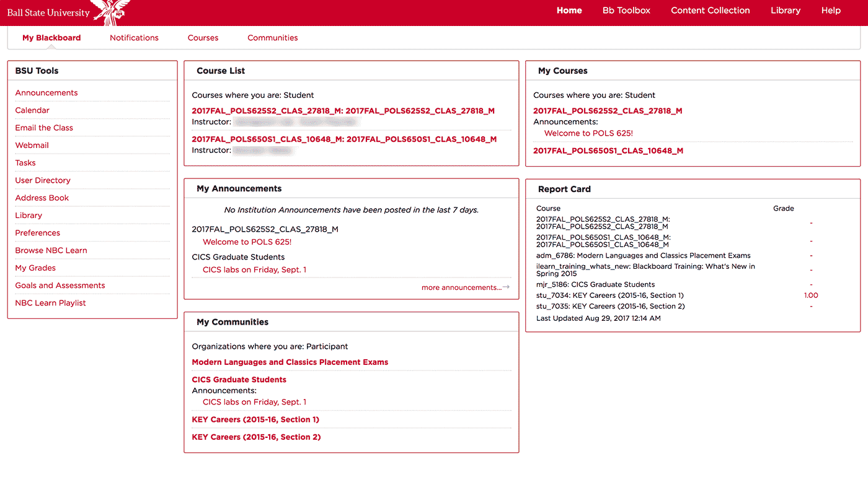868x485 pixels.
Task: Open NBC Learn Playlist link
Action: [50, 303]
